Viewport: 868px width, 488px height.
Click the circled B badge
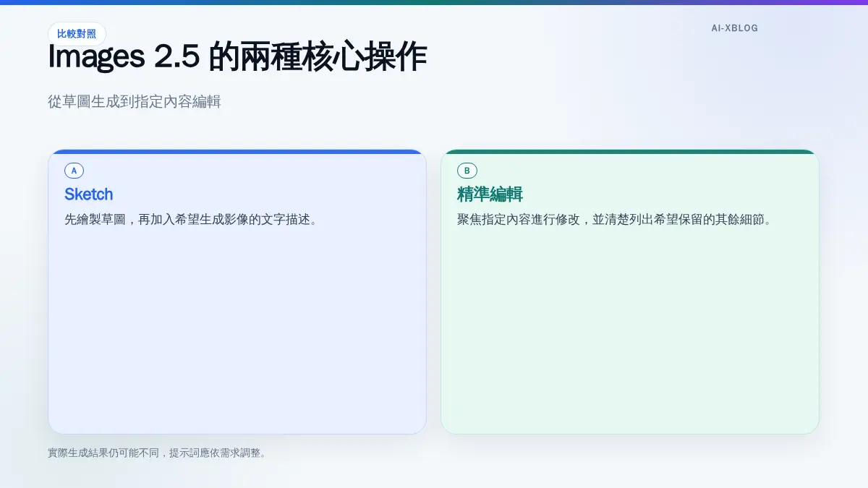click(467, 171)
